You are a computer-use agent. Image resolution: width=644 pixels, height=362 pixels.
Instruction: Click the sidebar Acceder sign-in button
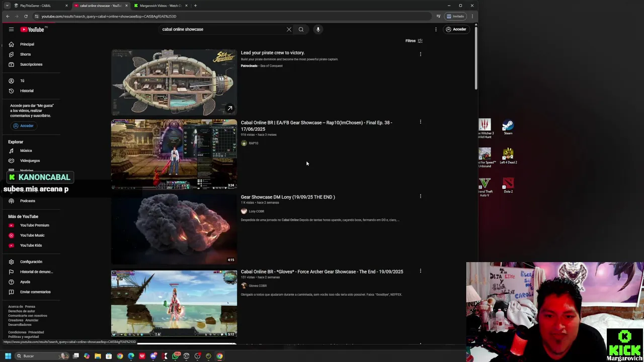pyautogui.click(x=23, y=126)
